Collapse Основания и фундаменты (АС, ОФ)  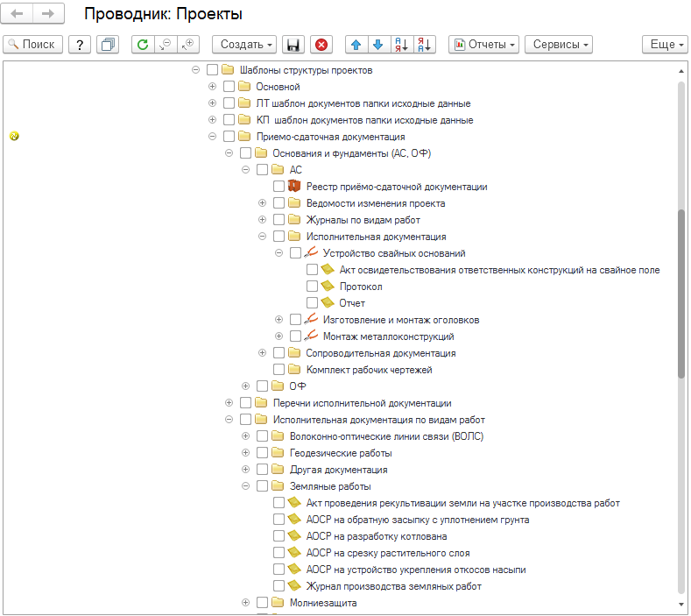(x=229, y=153)
